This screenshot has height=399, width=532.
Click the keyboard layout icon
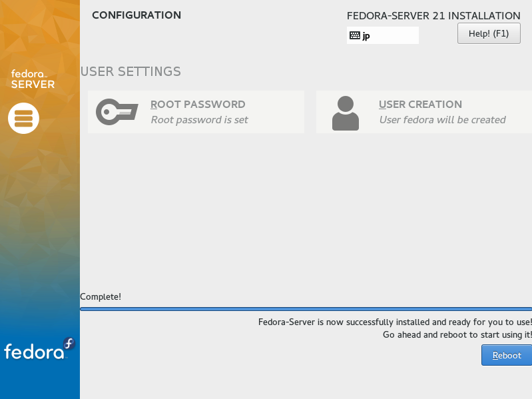point(354,35)
